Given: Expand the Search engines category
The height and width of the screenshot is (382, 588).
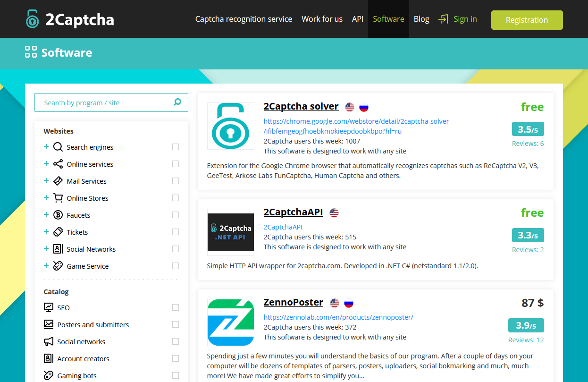Looking at the screenshot, I should [46, 146].
